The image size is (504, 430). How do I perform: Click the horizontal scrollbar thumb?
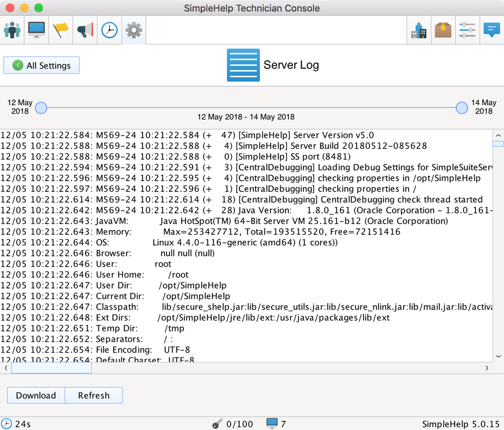pos(52,368)
